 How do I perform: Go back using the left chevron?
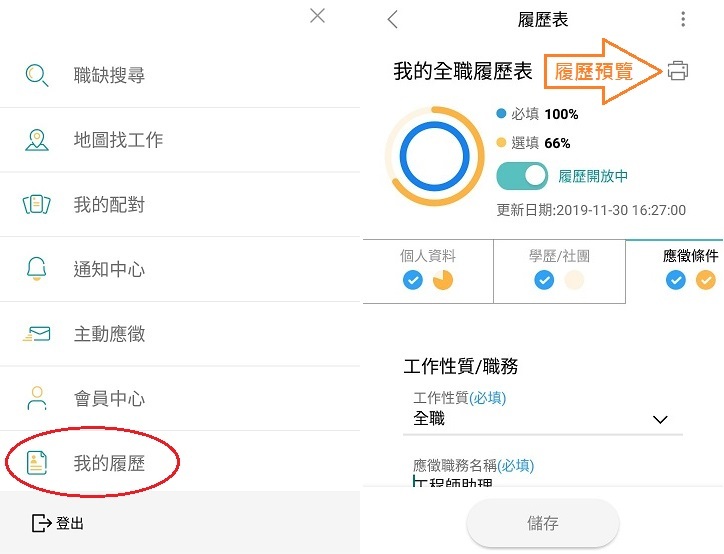tap(393, 19)
